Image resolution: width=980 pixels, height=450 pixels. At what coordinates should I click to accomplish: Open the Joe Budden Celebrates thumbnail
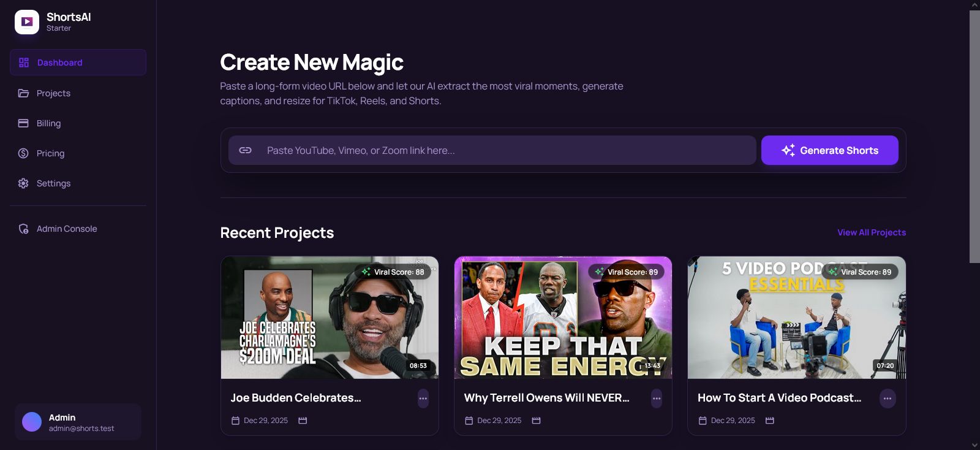point(330,318)
